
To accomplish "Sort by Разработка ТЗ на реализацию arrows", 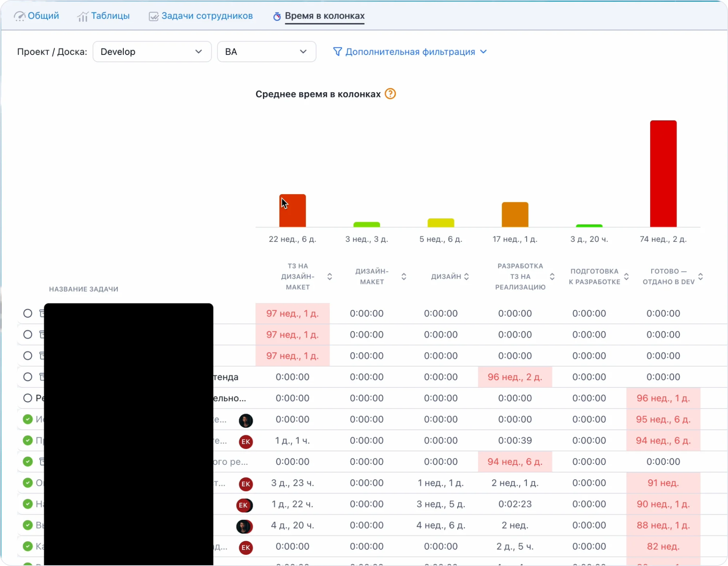I will 552,277.
